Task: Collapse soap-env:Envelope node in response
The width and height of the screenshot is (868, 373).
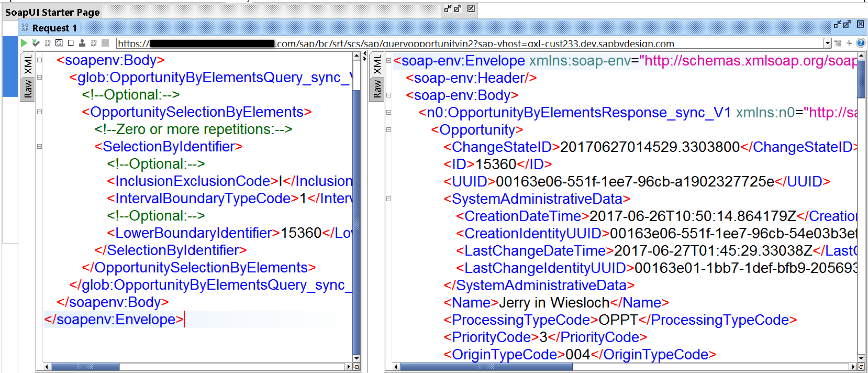Action: click(x=388, y=61)
